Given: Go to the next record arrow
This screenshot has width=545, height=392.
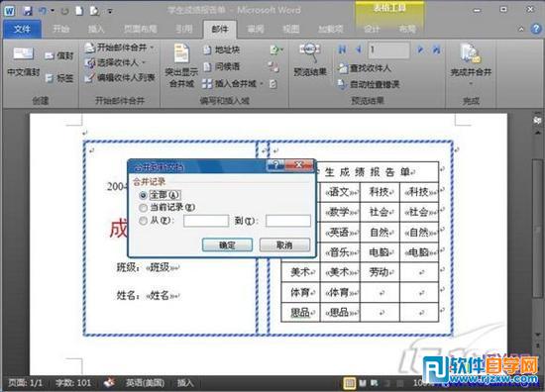Looking at the screenshot, I should pos(420,50).
